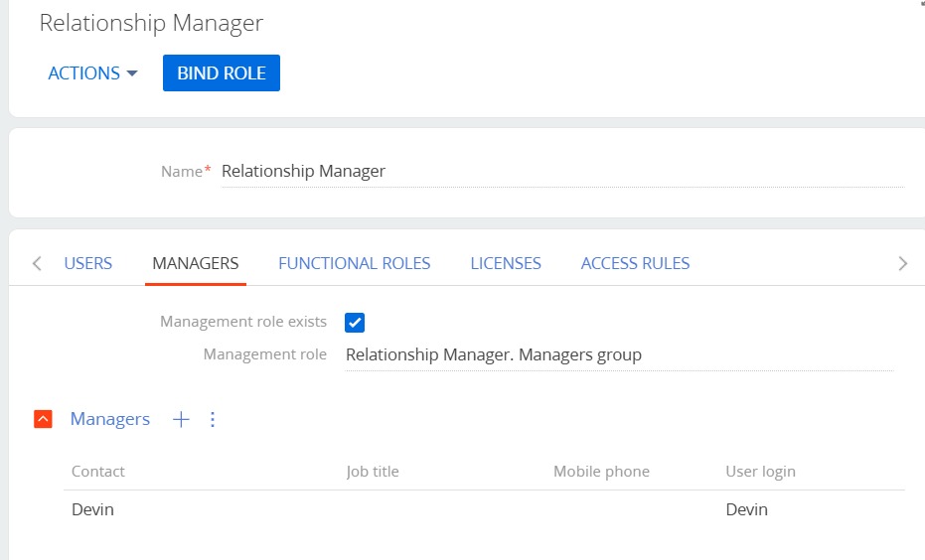Screen dimensions: 925x560
Task: Switch to the USERS tab
Action: coord(88,263)
